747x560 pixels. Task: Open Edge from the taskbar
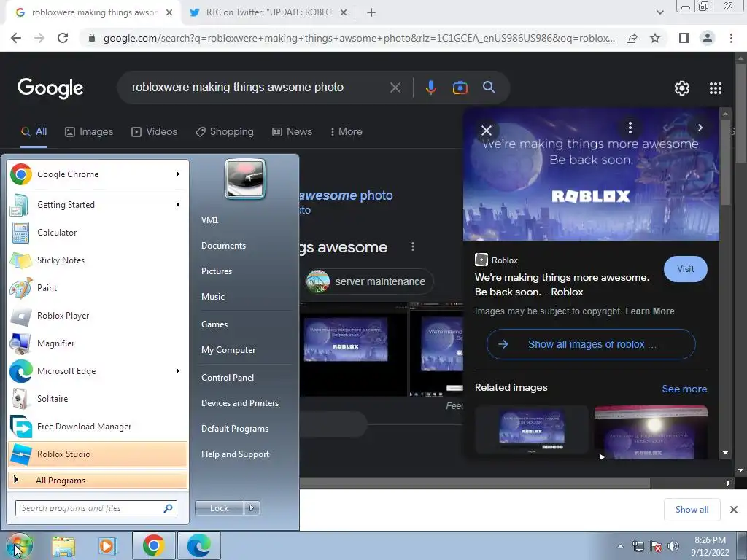198,545
